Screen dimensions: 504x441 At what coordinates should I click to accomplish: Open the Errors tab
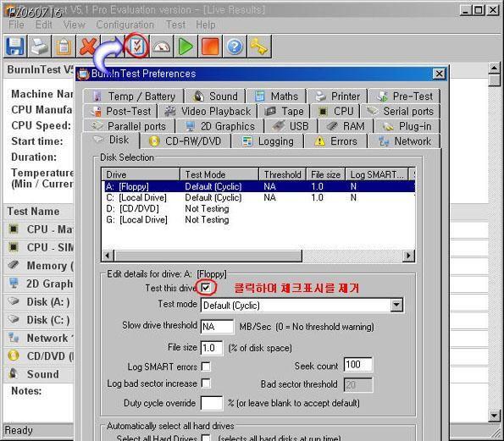click(336, 141)
